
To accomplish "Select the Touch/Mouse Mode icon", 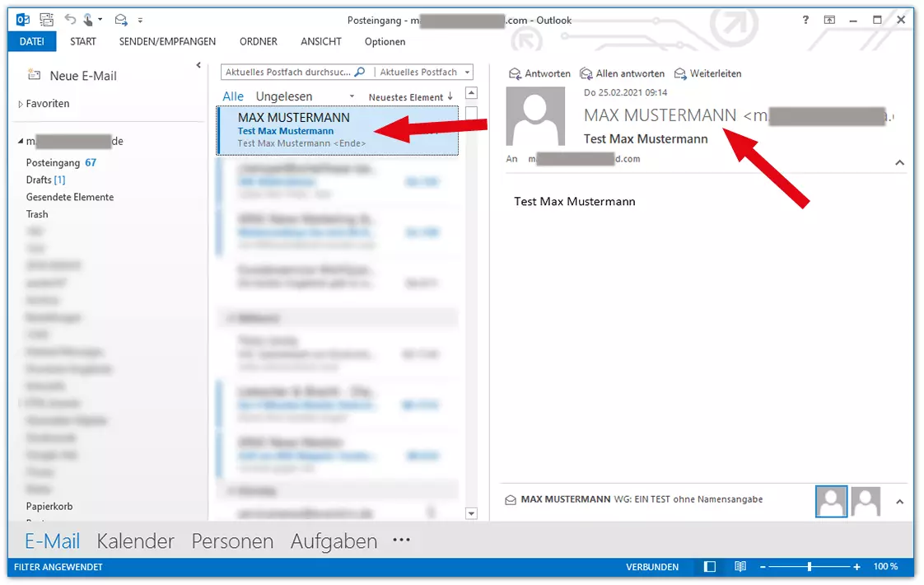I will pyautogui.click(x=88, y=19).
